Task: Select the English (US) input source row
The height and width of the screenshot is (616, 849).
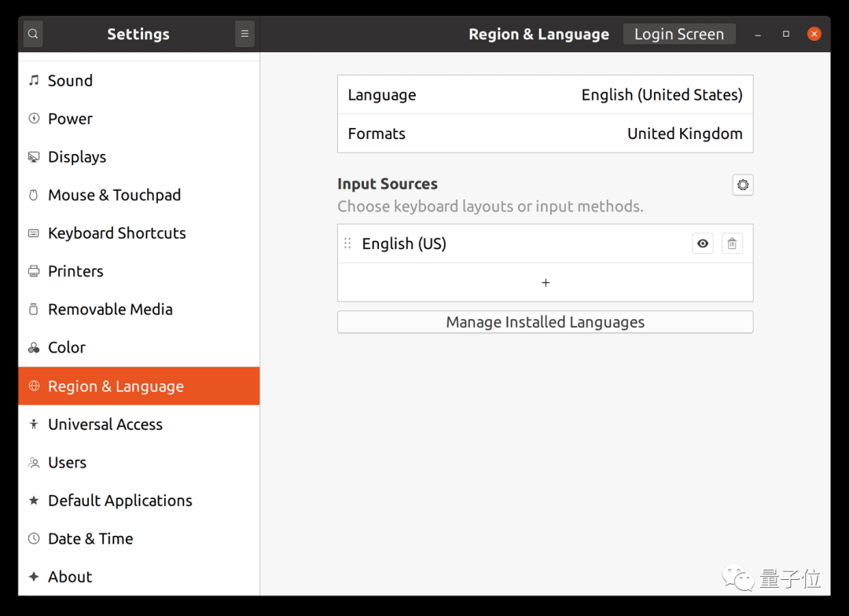Action: [x=511, y=244]
